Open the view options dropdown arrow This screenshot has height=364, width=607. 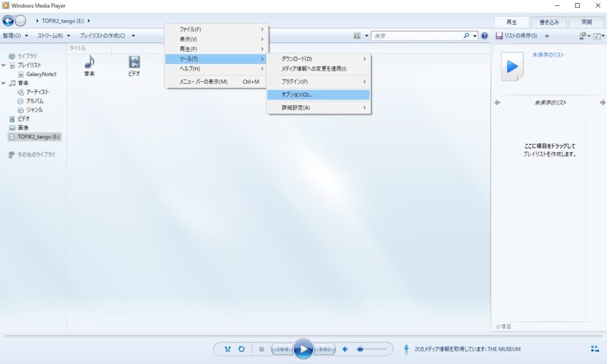(366, 36)
